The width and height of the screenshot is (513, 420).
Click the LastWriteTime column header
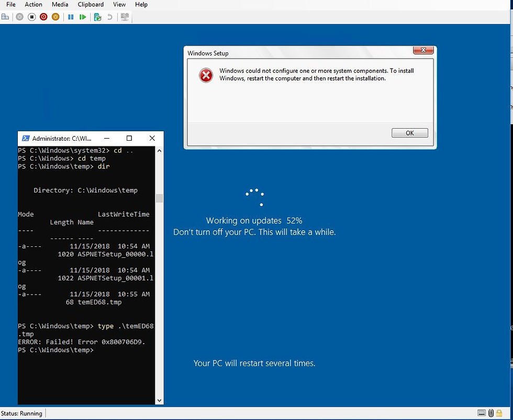point(124,214)
